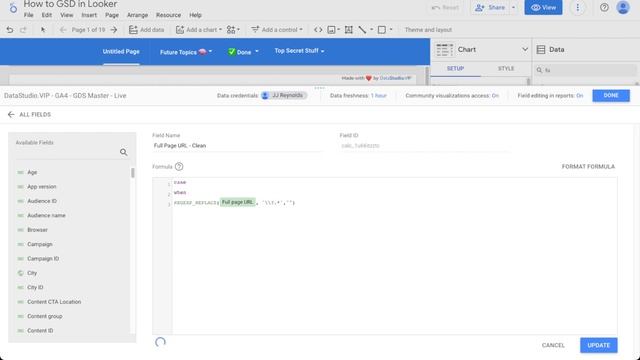Open the Arrange menu

coord(137,15)
